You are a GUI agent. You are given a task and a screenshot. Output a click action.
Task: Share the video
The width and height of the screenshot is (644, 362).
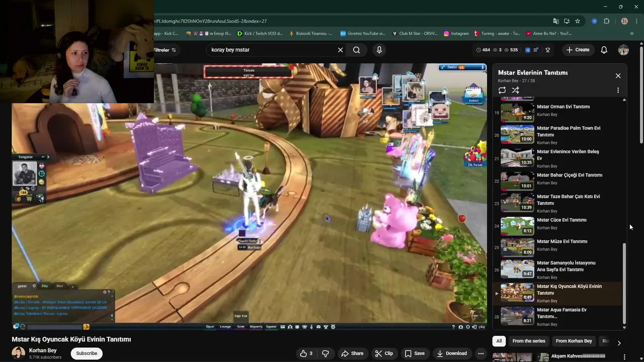(352, 353)
